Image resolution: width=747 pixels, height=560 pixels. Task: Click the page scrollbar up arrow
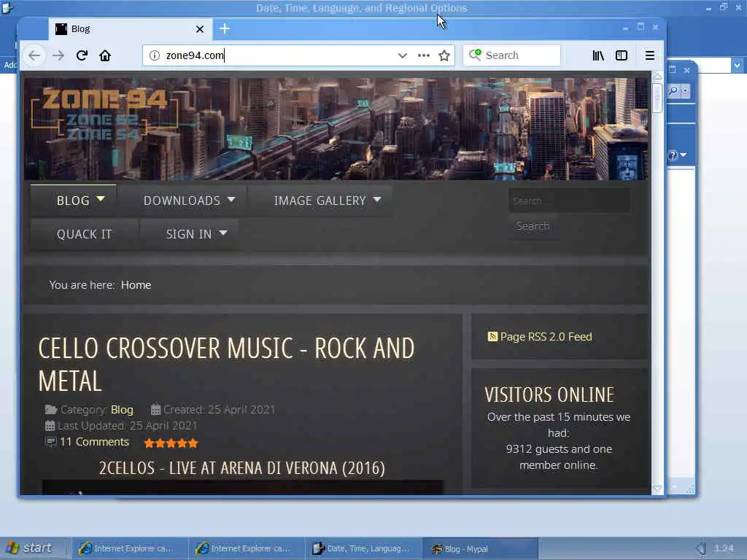657,77
